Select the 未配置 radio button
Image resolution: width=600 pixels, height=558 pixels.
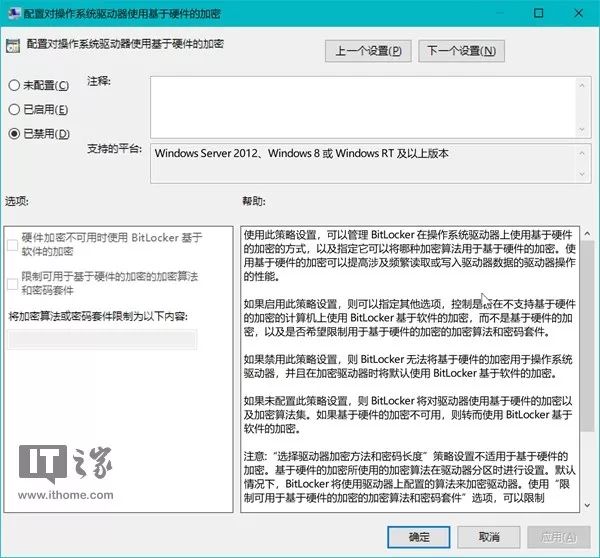tap(14, 85)
